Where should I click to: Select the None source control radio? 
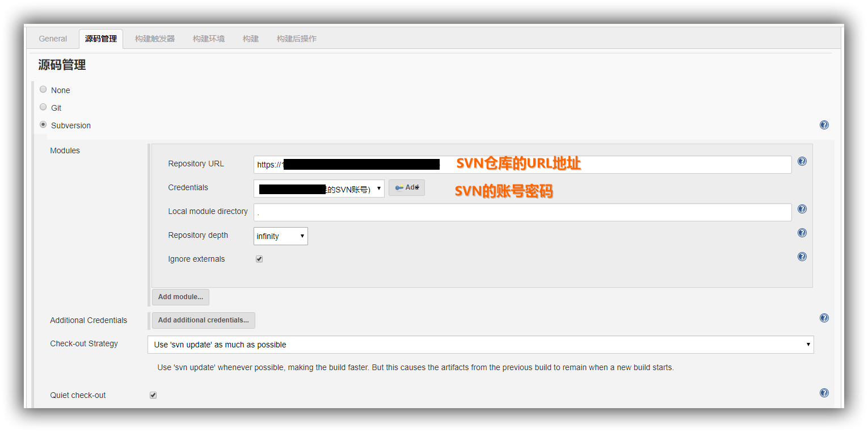click(43, 90)
